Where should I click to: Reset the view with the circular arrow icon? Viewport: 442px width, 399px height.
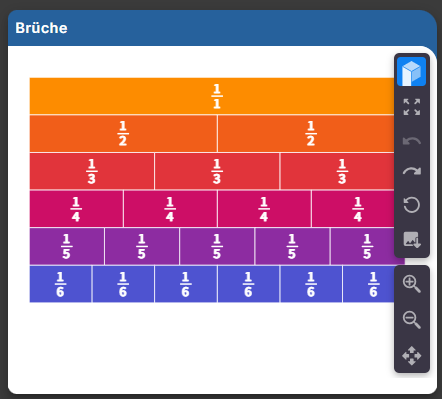tap(412, 204)
